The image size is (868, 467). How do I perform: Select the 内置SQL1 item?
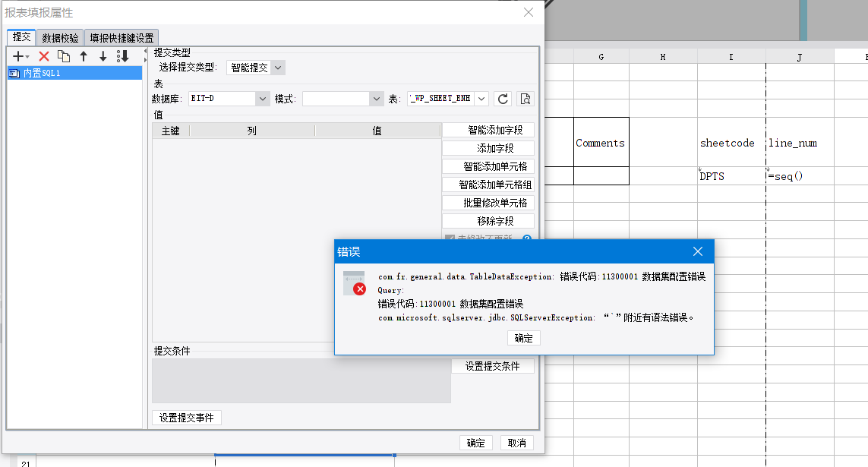coord(74,73)
